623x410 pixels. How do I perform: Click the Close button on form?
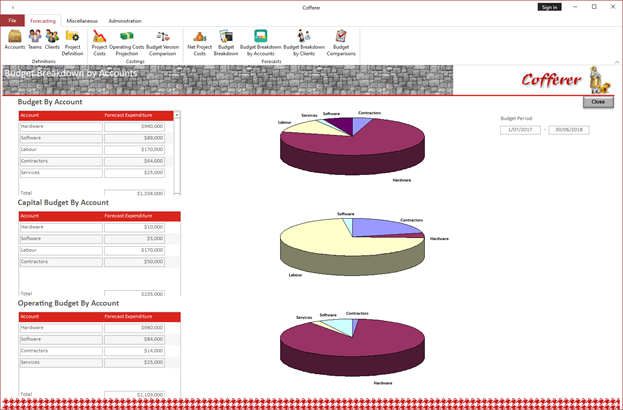[598, 102]
